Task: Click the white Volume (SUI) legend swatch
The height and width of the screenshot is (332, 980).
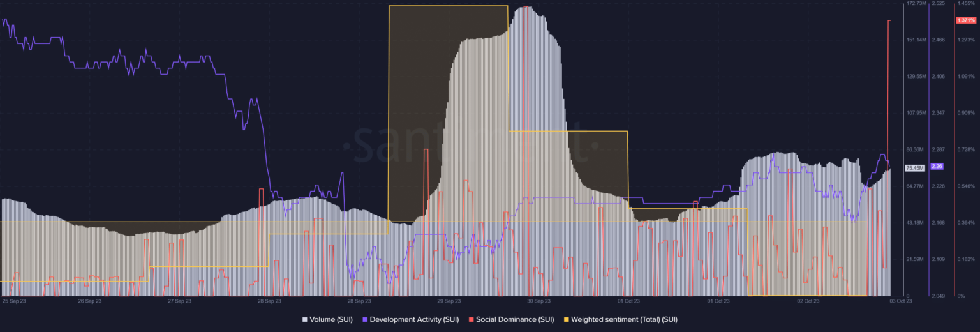Action: tap(304, 319)
